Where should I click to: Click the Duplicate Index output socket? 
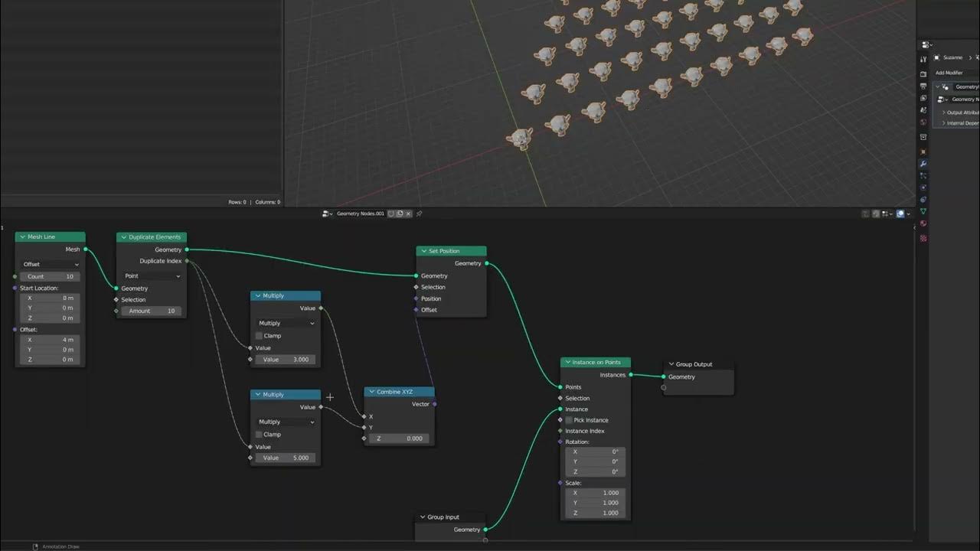point(187,261)
